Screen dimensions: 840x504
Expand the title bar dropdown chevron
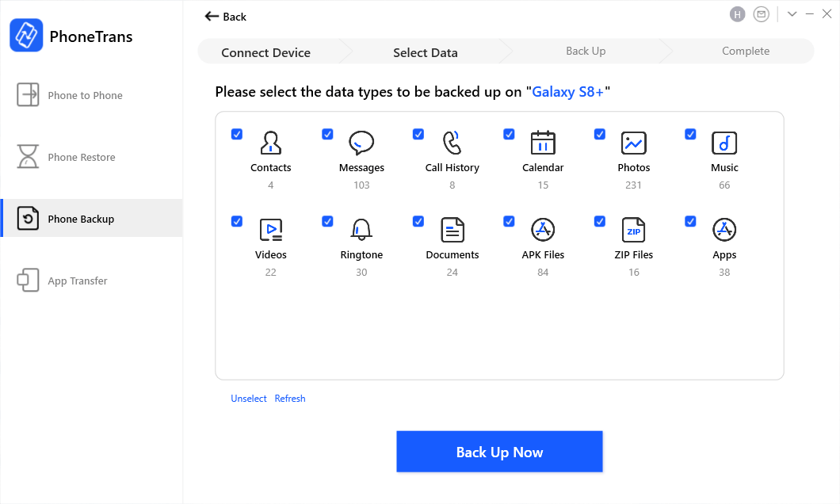[x=792, y=14]
